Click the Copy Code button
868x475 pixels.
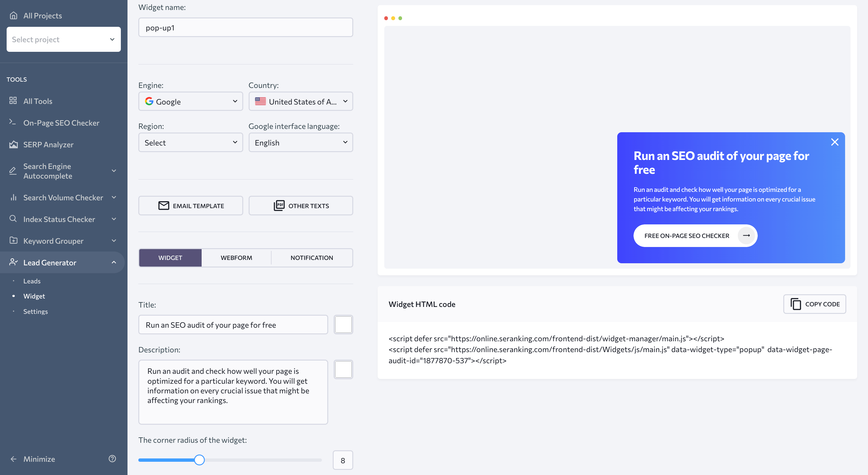(x=814, y=304)
